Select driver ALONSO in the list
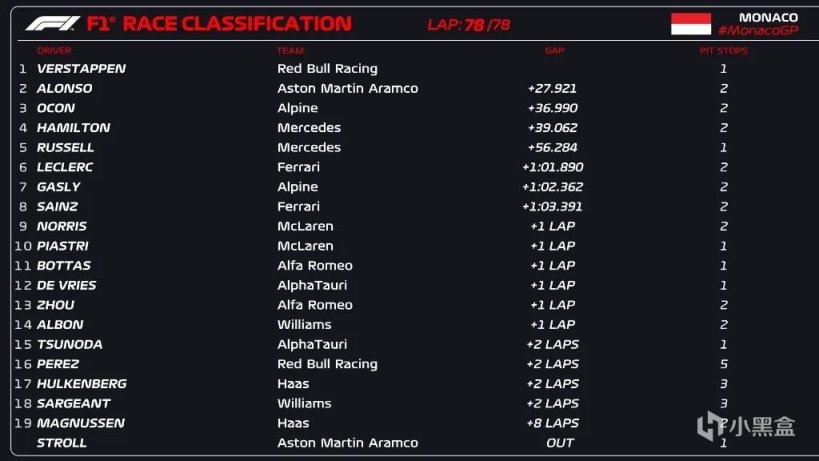This screenshot has height=461, width=819. click(x=66, y=88)
